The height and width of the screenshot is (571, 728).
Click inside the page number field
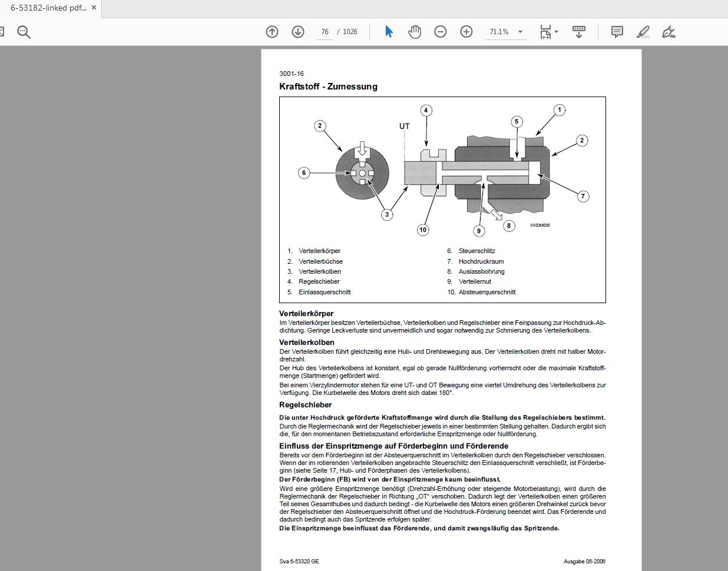325,31
